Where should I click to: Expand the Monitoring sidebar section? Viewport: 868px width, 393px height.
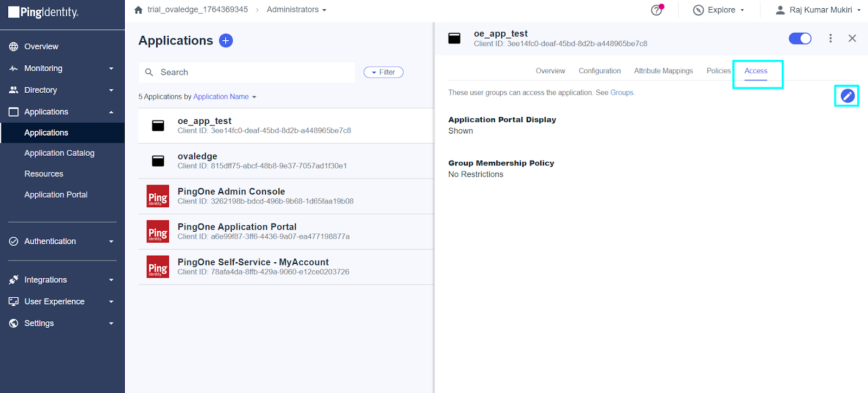[x=111, y=68]
